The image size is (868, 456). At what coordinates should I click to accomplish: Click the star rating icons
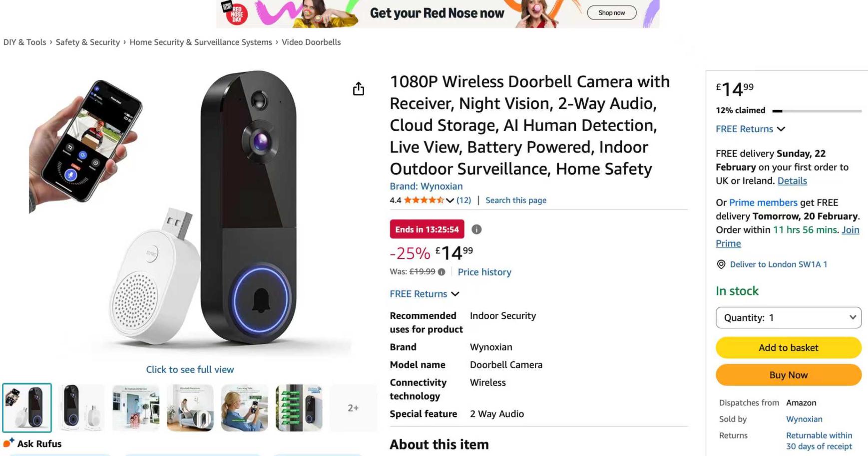(424, 201)
